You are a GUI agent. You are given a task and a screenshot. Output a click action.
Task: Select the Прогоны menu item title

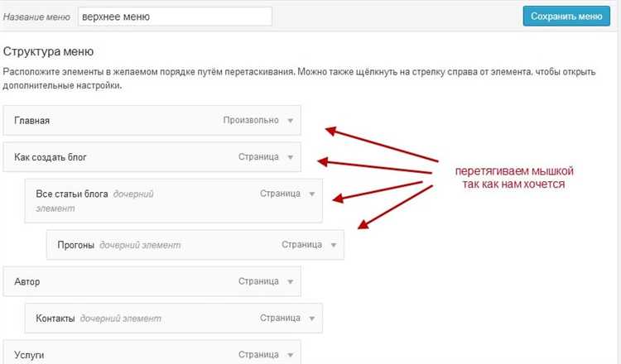[75, 245]
